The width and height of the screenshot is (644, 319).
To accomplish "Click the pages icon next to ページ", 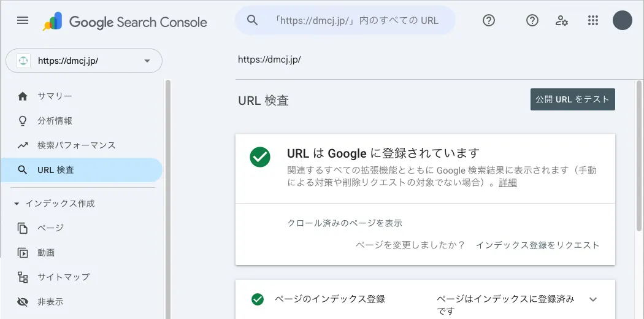I will (23, 228).
